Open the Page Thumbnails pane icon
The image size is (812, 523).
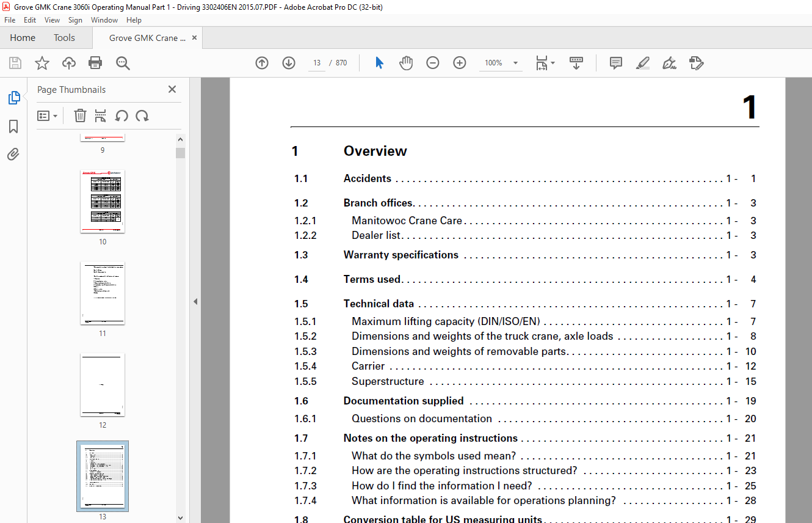pos(13,98)
